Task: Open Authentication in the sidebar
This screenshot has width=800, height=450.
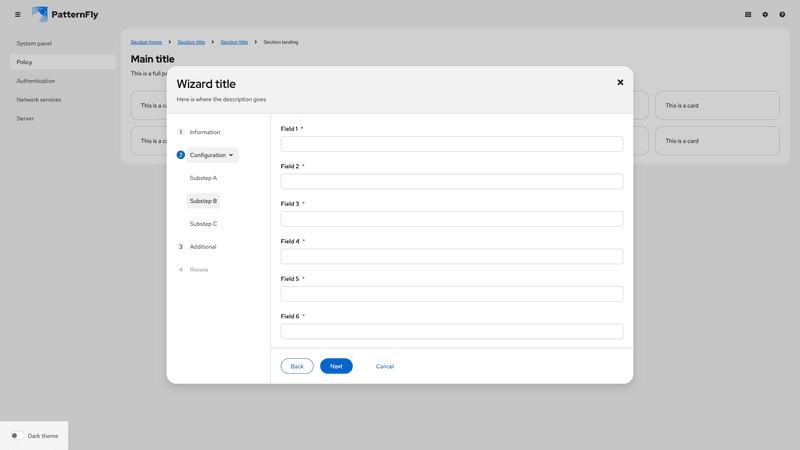Action: pos(36,81)
